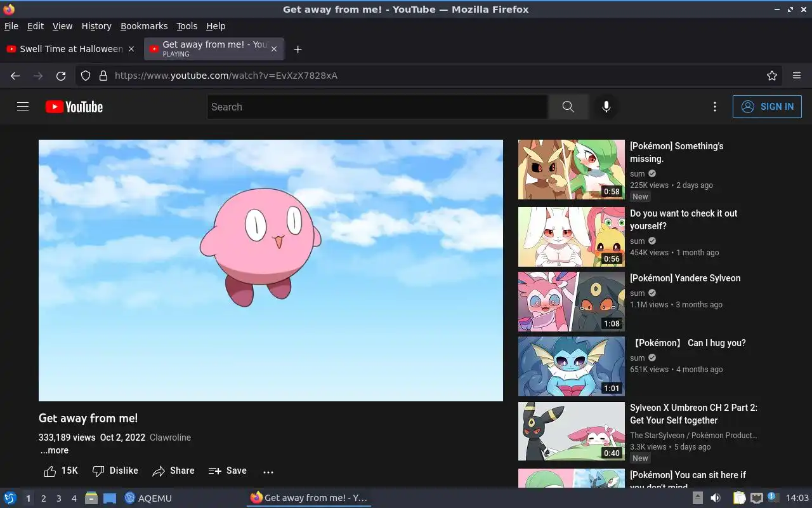This screenshot has height=508, width=812.
Task: Focus the YouTube Search field
Action: tap(377, 107)
